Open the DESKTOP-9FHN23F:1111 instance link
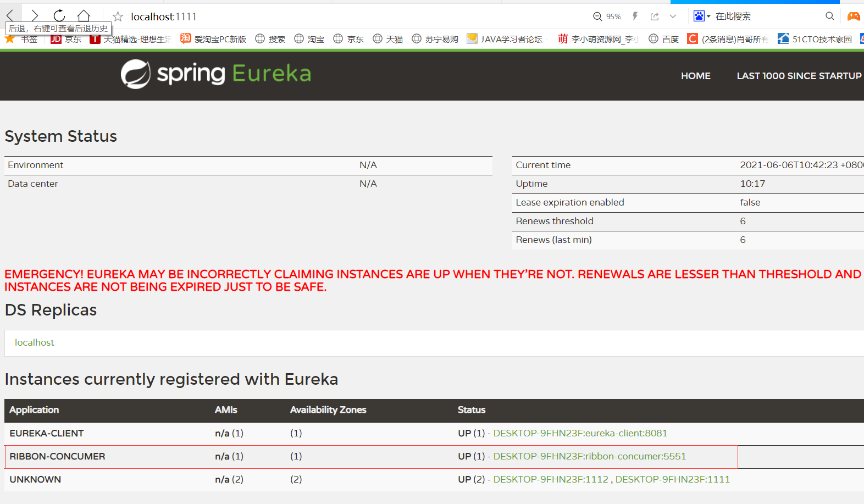864x504 pixels. [673, 479]
